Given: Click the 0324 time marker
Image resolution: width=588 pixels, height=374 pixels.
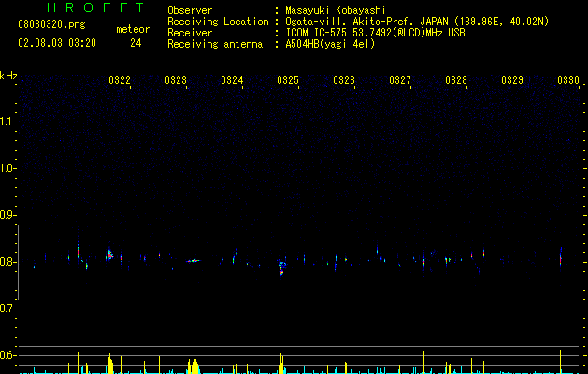Looking at the screenshot, I should pyautogui.click(x=232, y=80).
